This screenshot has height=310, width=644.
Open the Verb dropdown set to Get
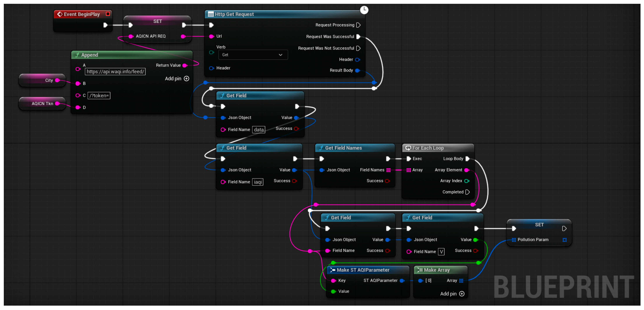(x=253, y=55)
